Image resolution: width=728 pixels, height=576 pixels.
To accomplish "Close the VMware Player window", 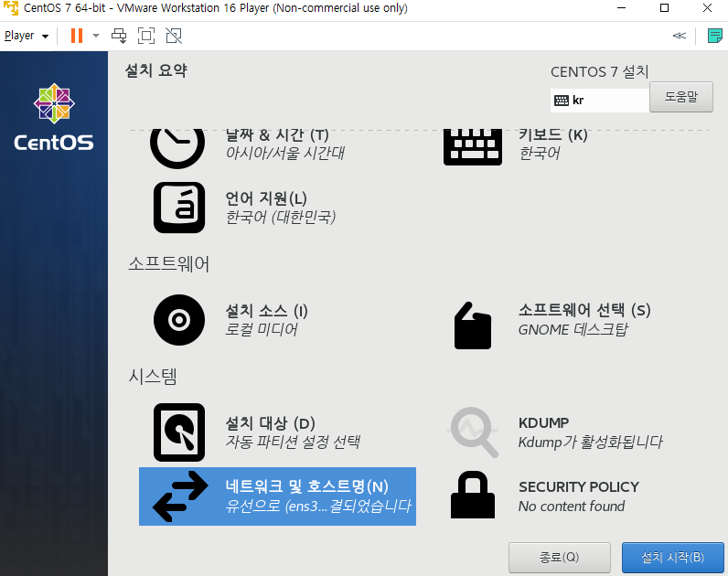I will point(707,8).
